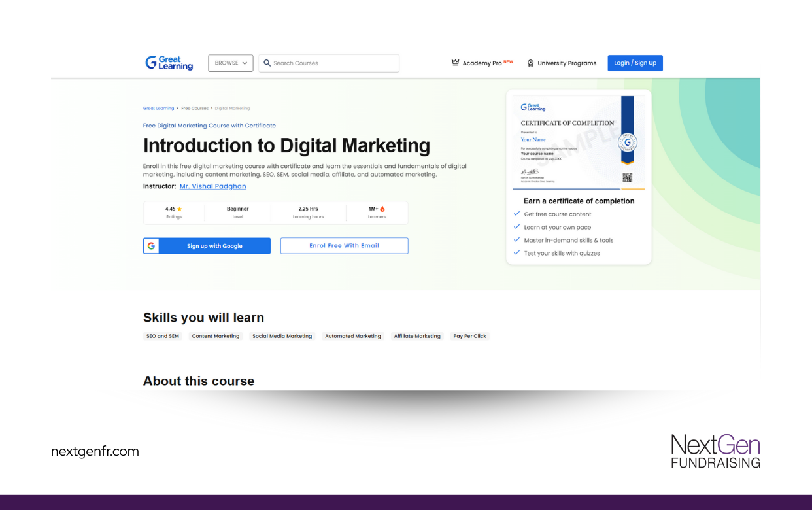Open University Programs link

[562, 63]
